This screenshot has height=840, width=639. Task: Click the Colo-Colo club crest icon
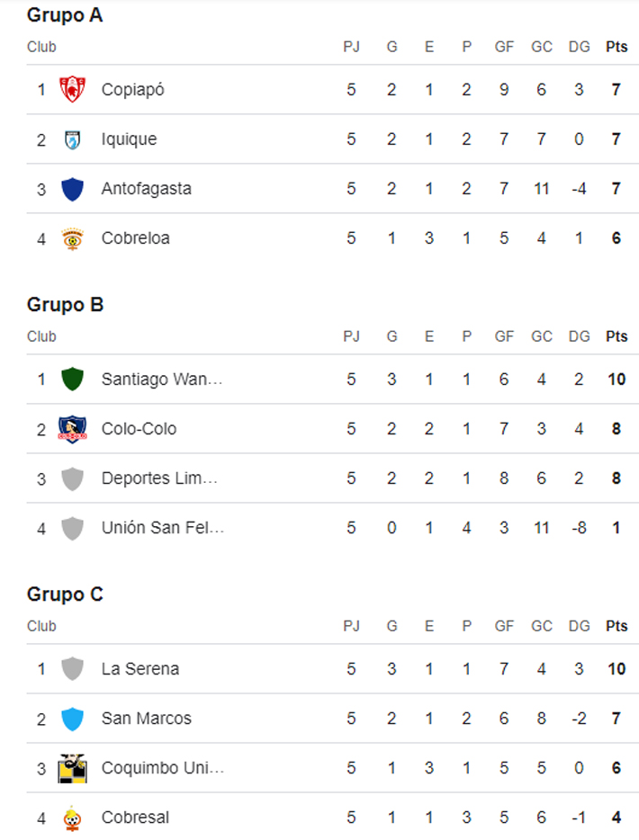(x=72, y=429)
